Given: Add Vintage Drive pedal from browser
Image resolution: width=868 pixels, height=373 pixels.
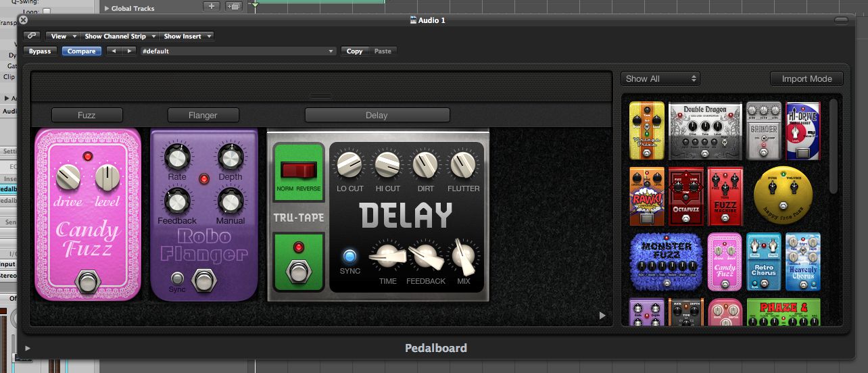Looking at the screenshot, I should (x=647, y=131).
